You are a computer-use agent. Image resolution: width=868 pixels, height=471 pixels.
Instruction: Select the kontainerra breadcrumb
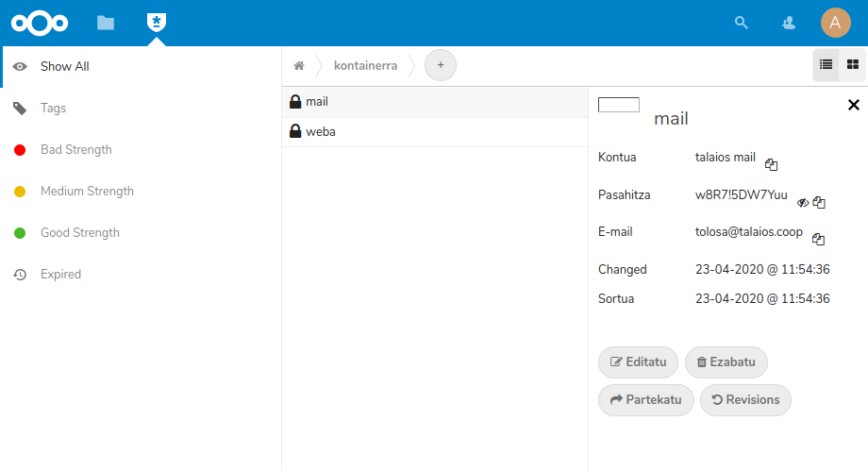tap(365, 66)
